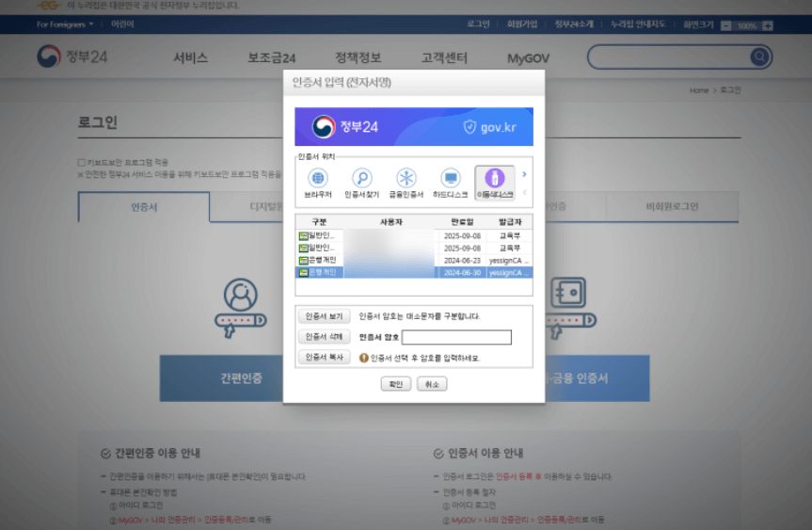The height and width of the screenshot is (530, 812).
Task: Switch to the 비회원로그인 tab
Action: tap(672, 207)
